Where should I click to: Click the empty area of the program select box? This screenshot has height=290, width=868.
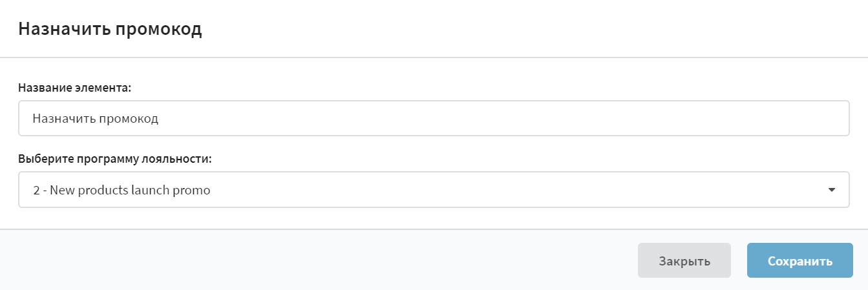[x=517, y=190]
